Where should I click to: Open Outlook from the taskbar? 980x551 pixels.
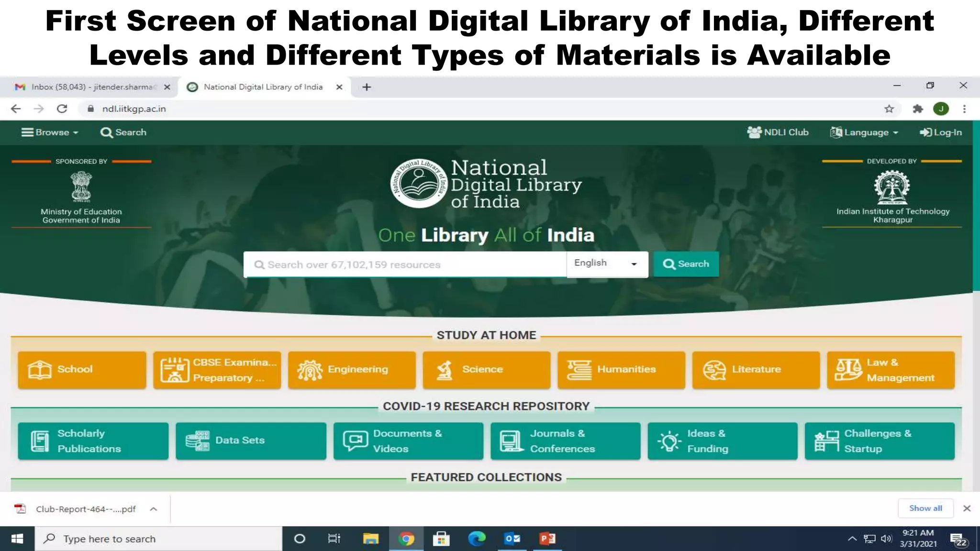point(512,539)
